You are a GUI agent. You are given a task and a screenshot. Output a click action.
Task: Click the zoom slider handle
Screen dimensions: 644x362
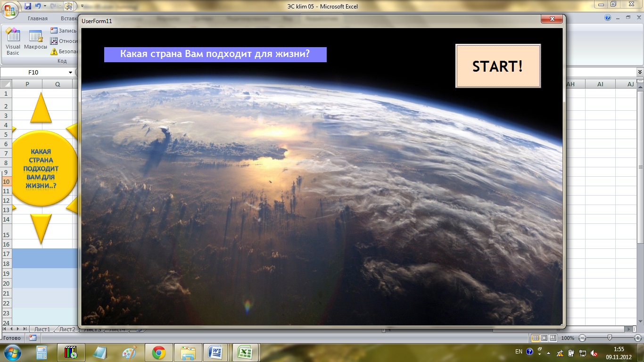coord(610,338)
